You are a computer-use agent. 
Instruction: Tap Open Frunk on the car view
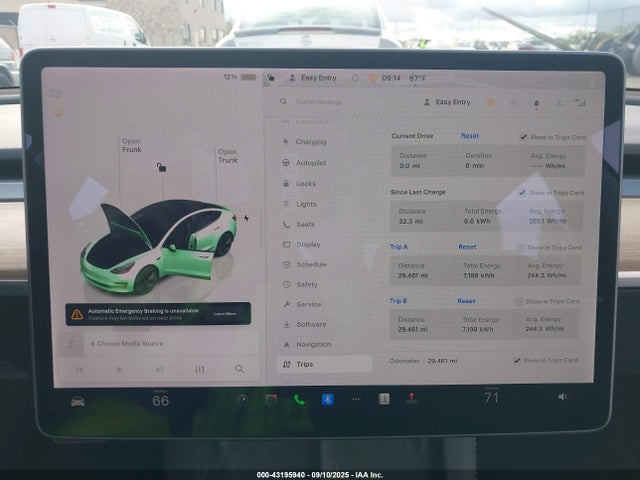[x=131, y=145]
